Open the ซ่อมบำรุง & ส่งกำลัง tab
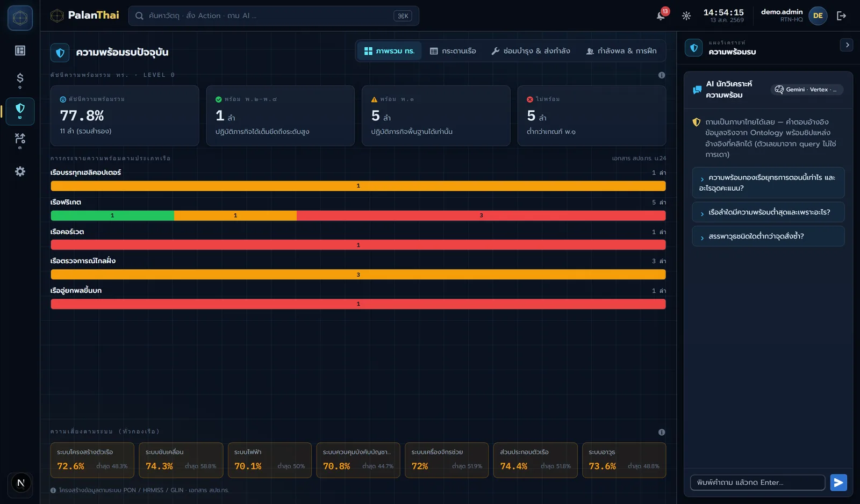 [531, 51]
